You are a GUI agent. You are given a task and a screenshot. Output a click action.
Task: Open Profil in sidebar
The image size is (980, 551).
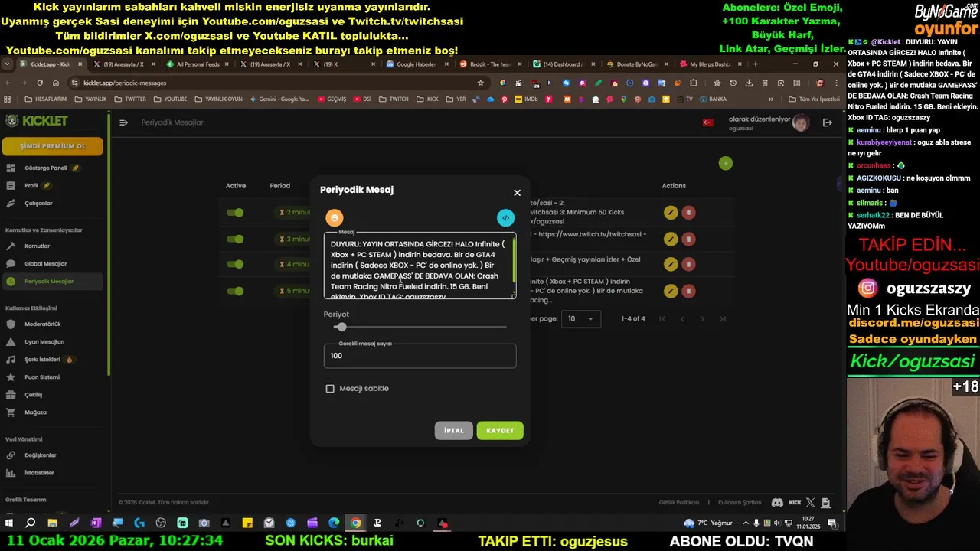pos(52,185)
